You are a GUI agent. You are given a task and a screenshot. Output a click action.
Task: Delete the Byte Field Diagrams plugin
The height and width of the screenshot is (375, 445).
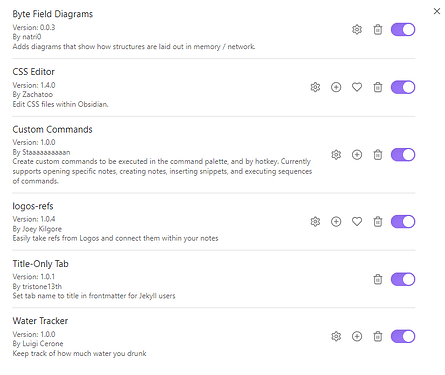(378, 30)
